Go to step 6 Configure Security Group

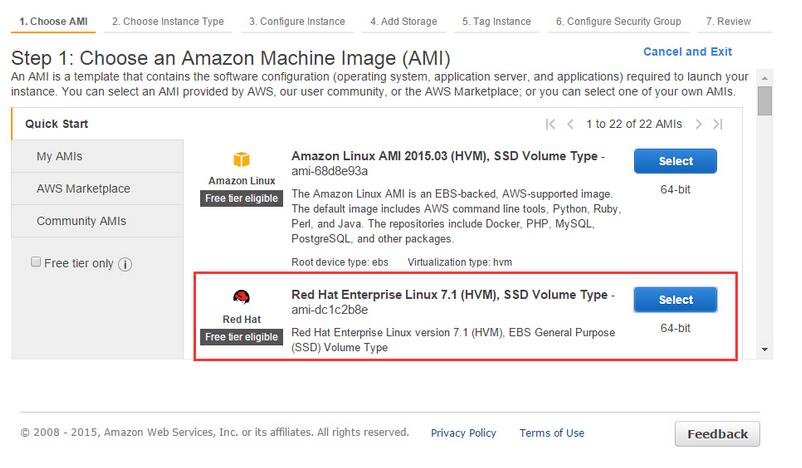618,21
